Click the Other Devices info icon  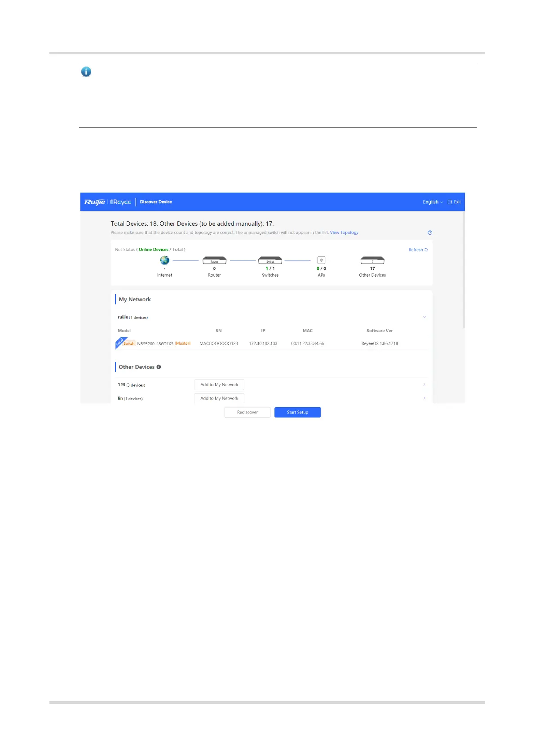(159, 367)
